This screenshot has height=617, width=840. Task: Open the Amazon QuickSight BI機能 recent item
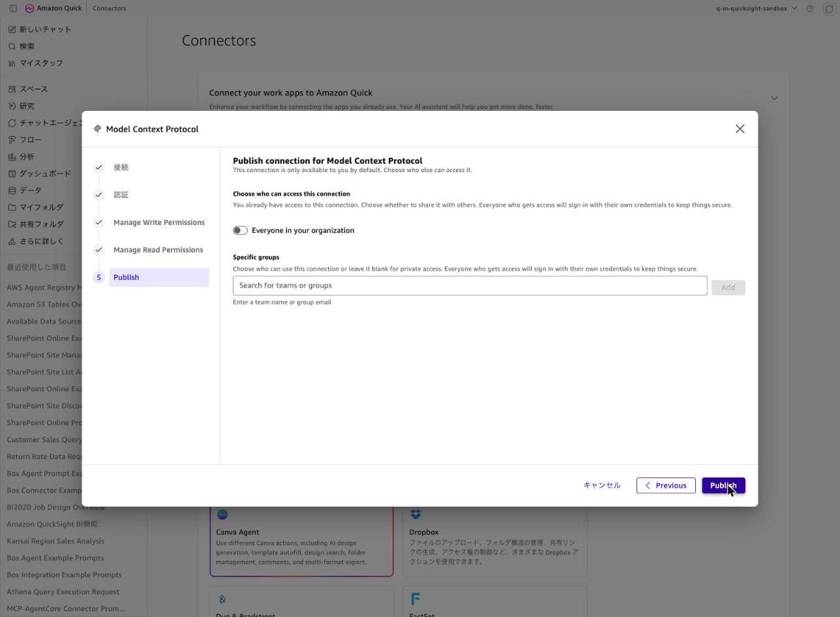click(52, 524)
